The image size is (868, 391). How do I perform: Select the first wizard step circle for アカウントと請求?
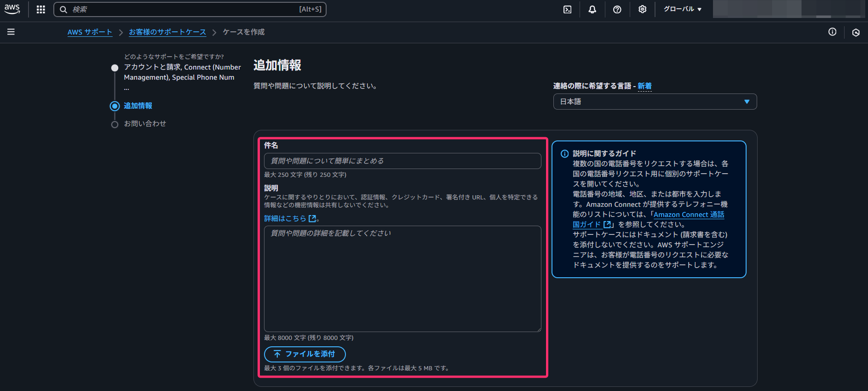click(x=115, y=68)
